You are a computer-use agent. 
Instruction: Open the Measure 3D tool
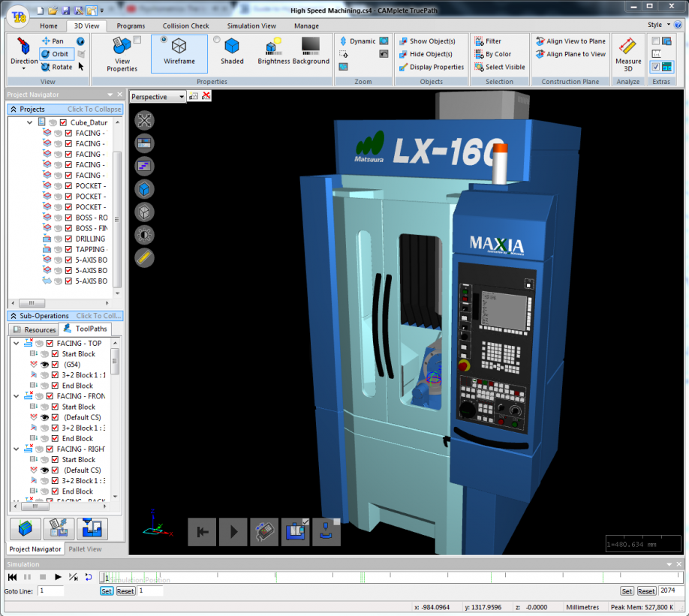[628, 55]
